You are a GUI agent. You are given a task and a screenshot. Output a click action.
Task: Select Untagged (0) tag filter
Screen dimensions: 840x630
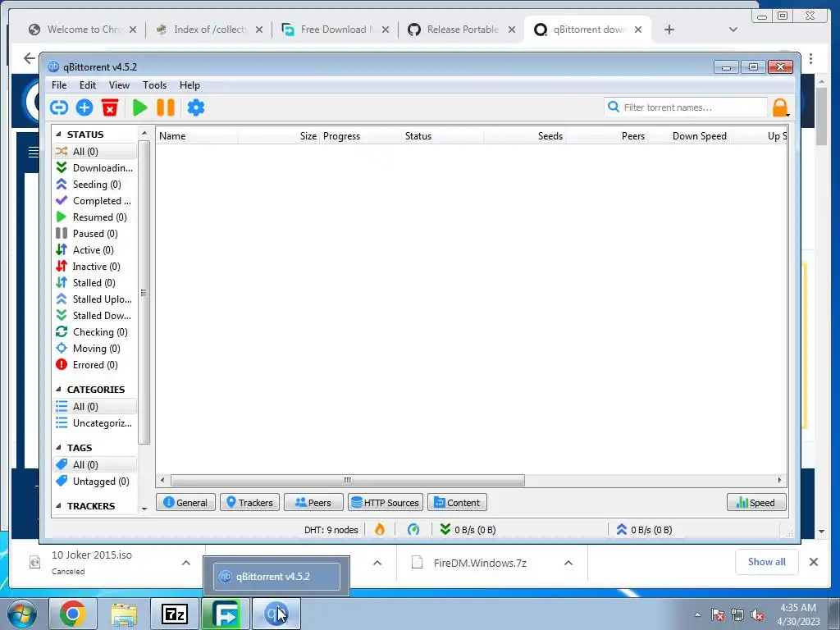click(95, 482)
